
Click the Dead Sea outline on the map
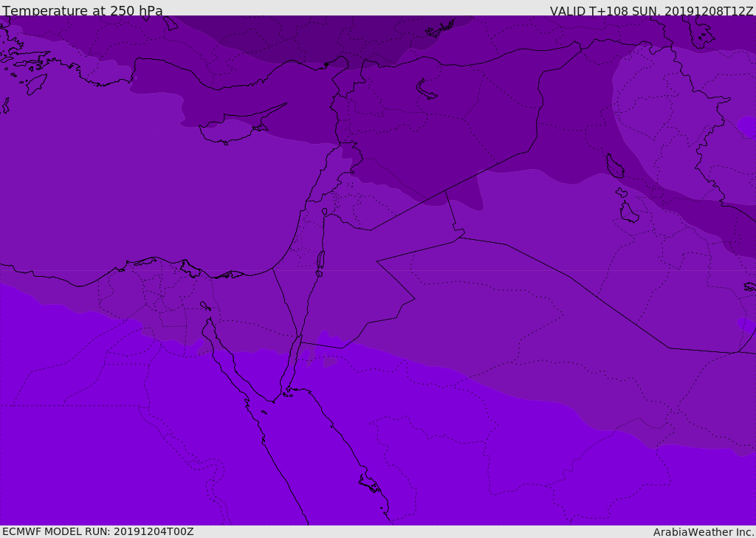320,261
